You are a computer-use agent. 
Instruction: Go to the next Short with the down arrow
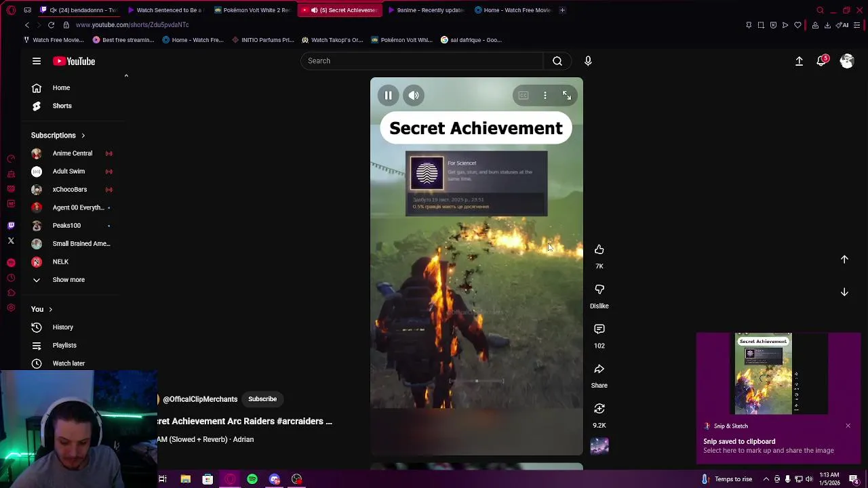(844, 291)
